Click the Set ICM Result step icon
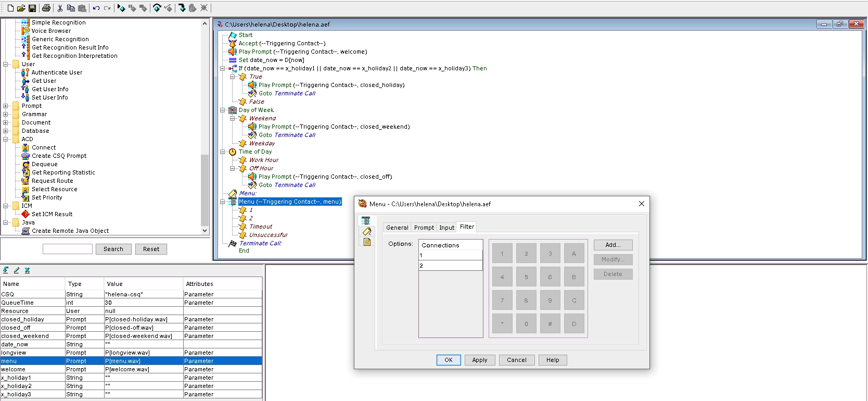Screen dimensions: 868x401 25,214
